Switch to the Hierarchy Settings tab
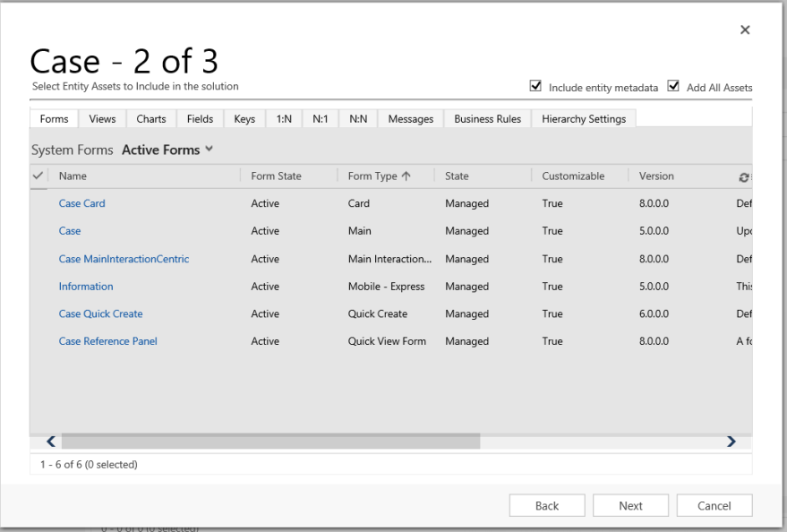The height and width of the screenshot is (532, 787). point(583,118)
